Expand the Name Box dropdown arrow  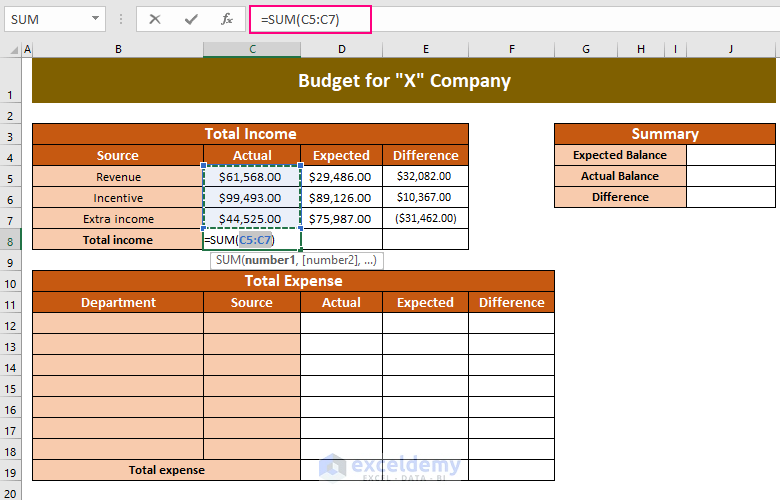pos(95,19)
